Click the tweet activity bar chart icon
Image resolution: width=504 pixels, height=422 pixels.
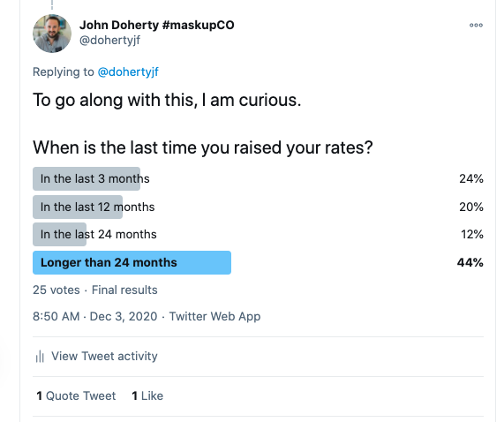(40, 356)
